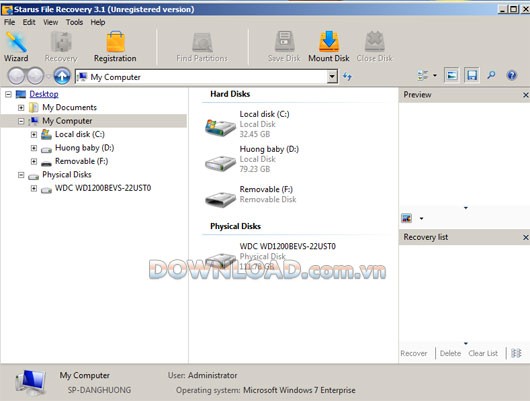Toggle the preview pane icon
The image size is (530, 401).
[x=452, y=75]
